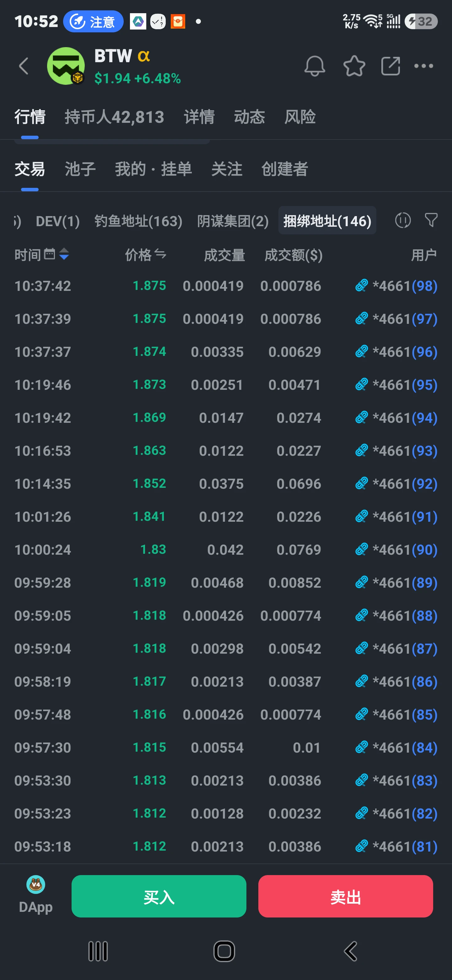Switch to the 池子 tab
Image resolution: width=452 pixels, height=980 pixels.
point(80,169)
